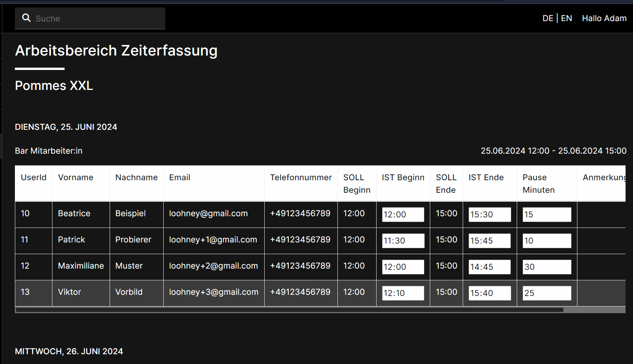Edit IST Ende for Patrick
The width and height of the screenshot is (633, 364).
pos(490,241)
